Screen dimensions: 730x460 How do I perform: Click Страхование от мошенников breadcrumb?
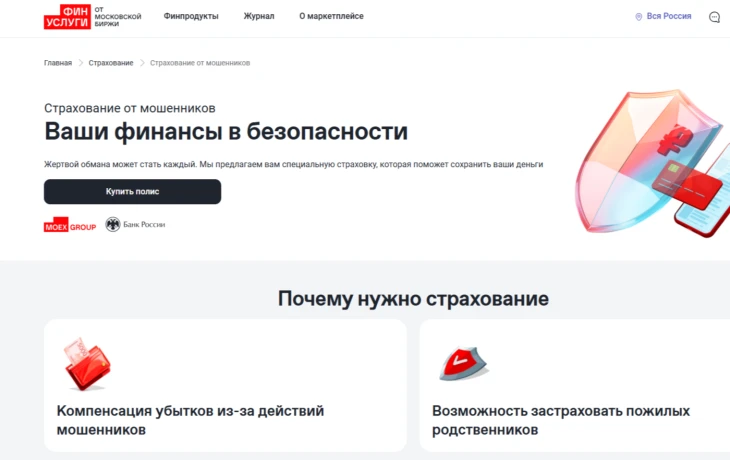200,63
